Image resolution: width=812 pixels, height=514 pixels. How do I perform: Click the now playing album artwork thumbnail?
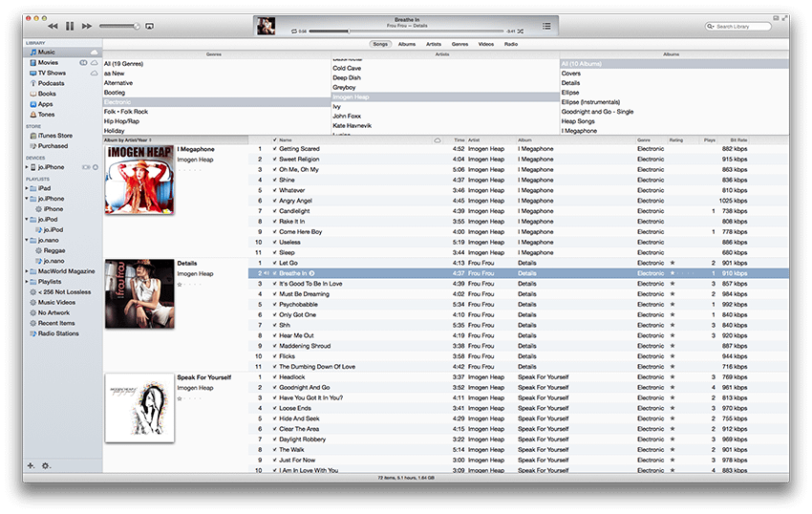[x=267, y=26]
